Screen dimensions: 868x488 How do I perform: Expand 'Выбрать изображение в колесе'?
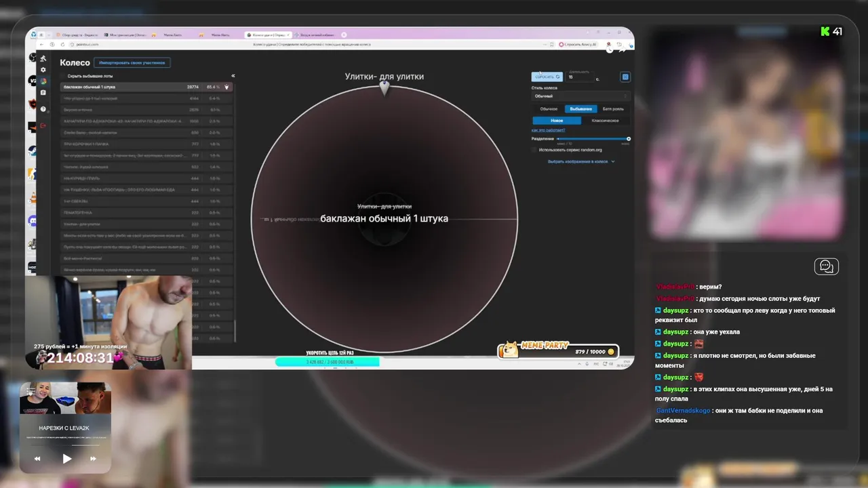581,162
